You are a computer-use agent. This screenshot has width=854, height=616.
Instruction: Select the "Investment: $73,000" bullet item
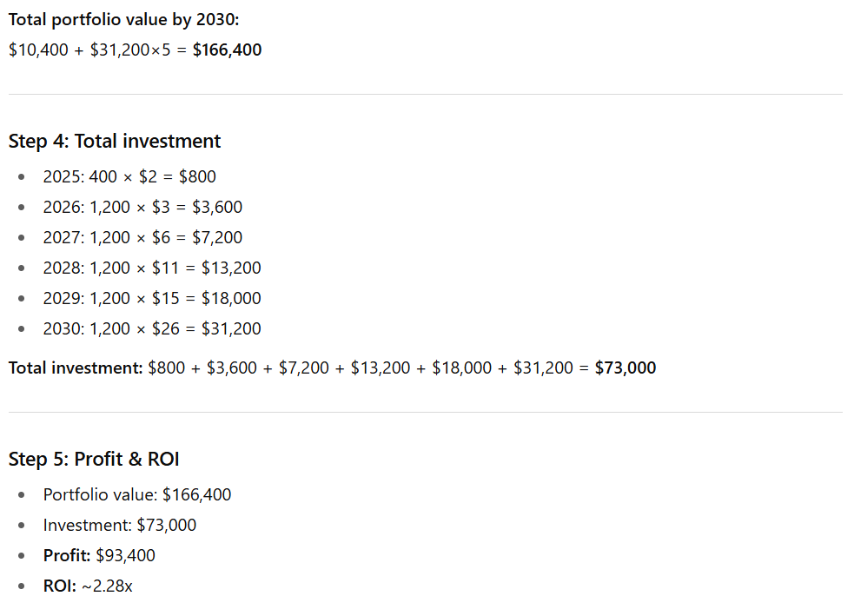(120, 525)
